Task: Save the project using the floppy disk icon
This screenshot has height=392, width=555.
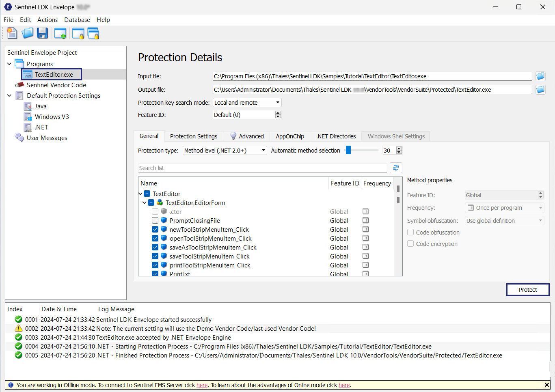Action: coord(42,33)
